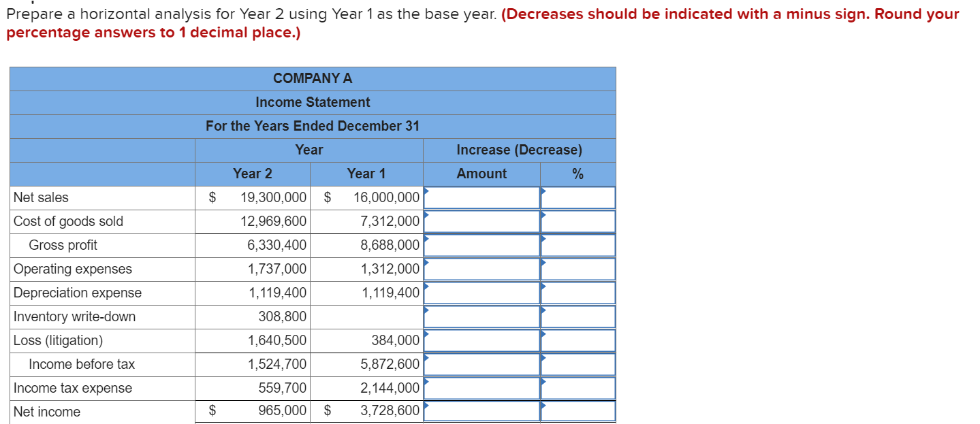The image size is (980, 424).
Task: Click the Operating expenses percent input field
Action: 578,269
